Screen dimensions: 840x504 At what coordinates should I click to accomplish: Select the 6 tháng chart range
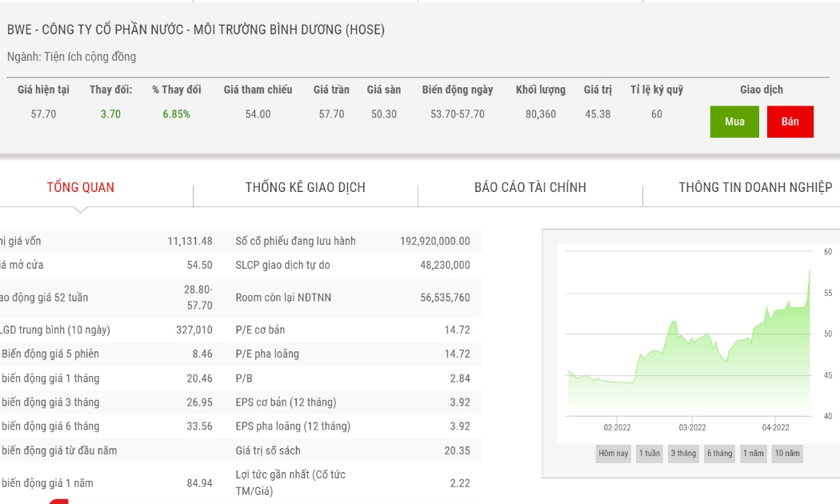[x=719, y=454]
